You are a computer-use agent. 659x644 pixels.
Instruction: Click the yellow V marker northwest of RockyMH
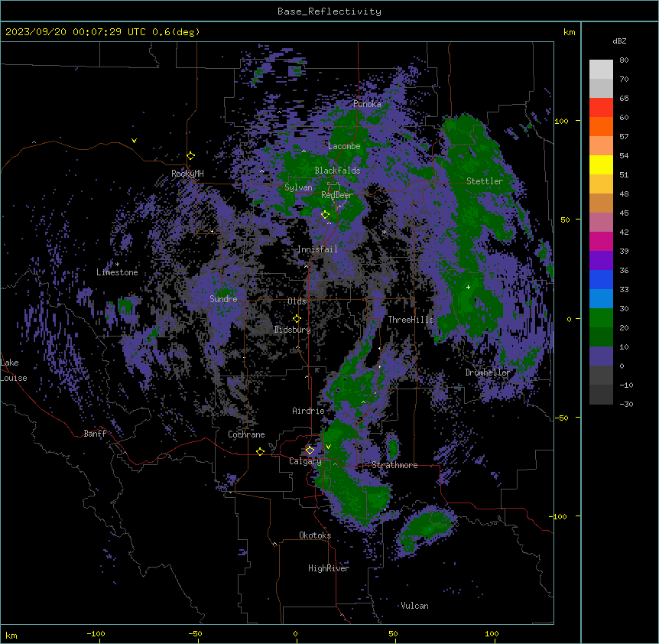[134, 141]
